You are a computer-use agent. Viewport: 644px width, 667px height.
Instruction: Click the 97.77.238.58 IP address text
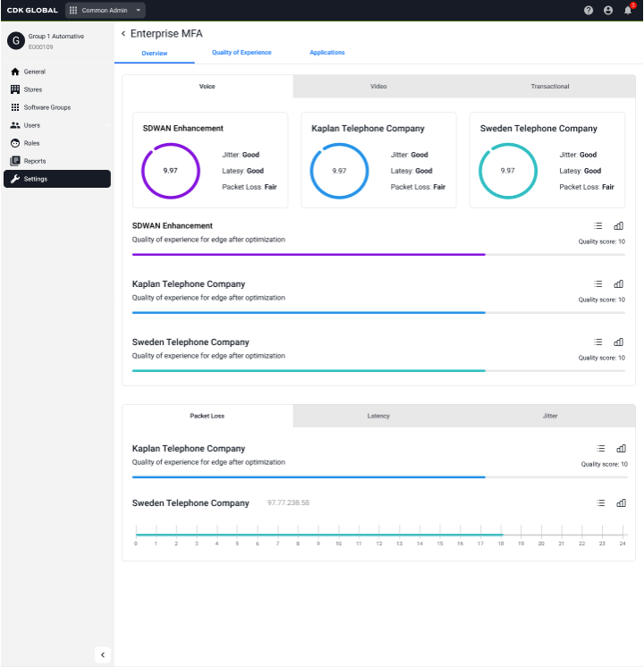click(288, 502)
